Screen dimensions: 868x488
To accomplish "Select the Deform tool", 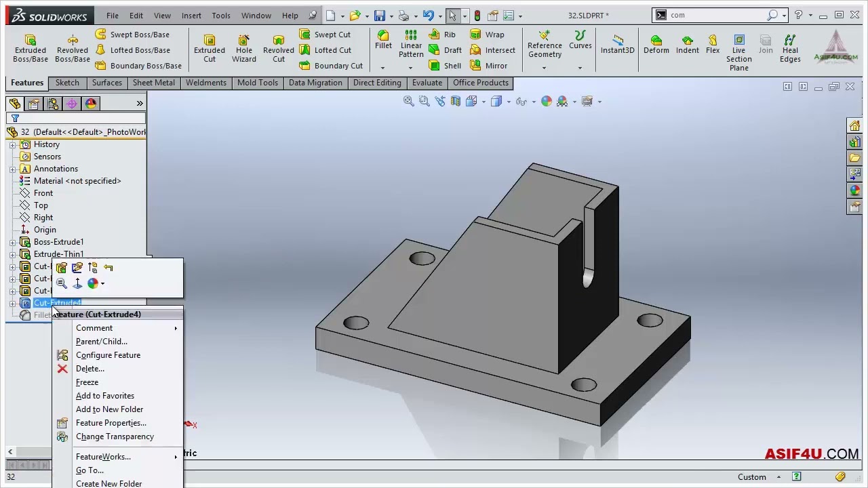I will 656,44.
